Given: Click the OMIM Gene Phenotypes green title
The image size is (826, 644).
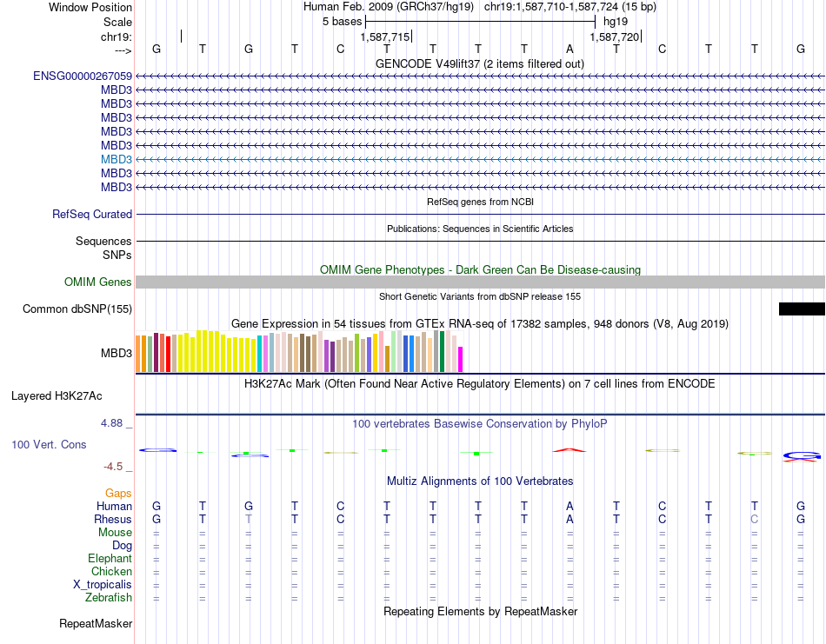Looking at the screenshot, I should (x=481, y=270).
